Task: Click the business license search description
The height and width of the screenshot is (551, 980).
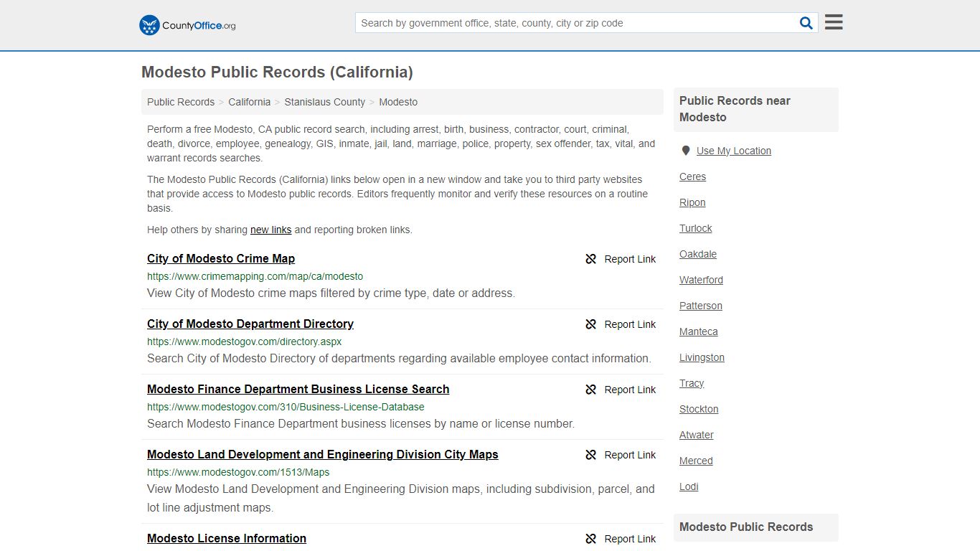Action: pyautogui.click(x=361, y=423)
